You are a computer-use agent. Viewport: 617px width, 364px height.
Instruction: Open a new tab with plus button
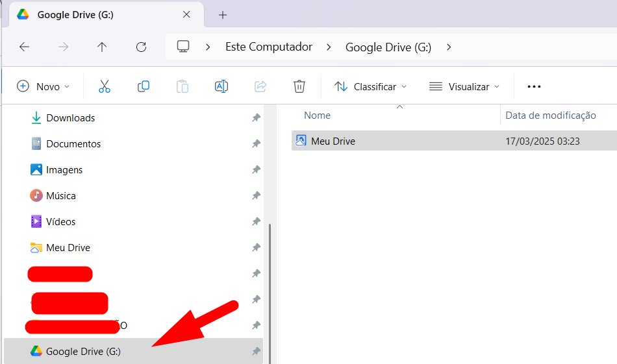tap(223, 14)
